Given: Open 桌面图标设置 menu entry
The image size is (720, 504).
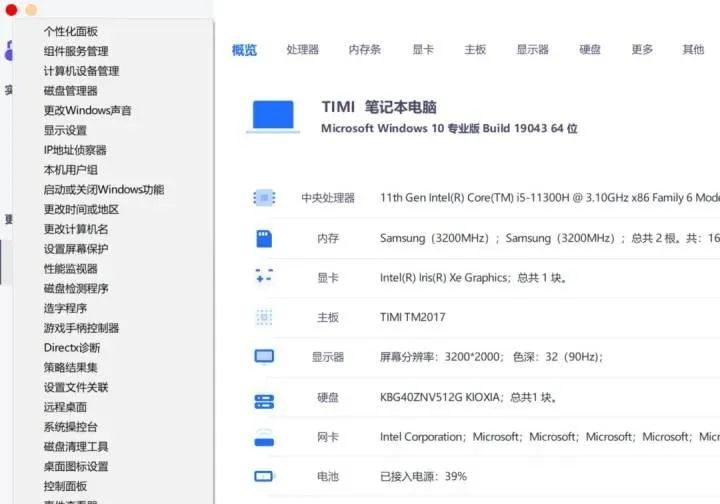Looking at the screenshot, I should pos(76,466).
